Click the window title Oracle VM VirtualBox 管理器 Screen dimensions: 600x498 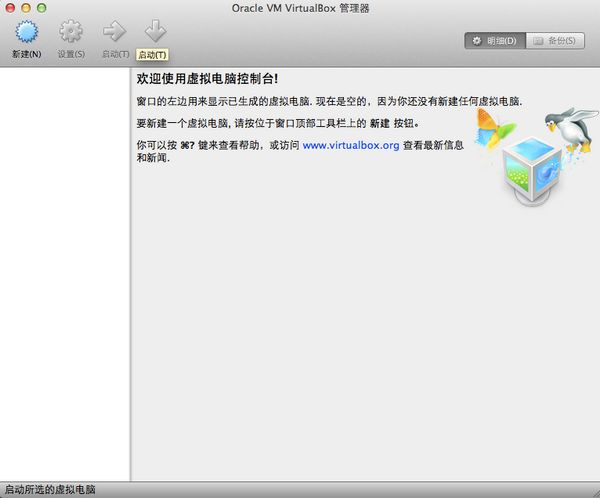[300, 8]
